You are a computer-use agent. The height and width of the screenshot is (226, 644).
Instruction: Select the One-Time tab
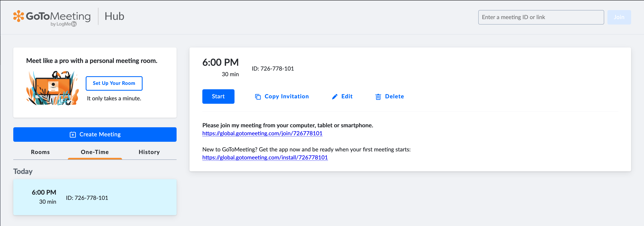(95, 152)
